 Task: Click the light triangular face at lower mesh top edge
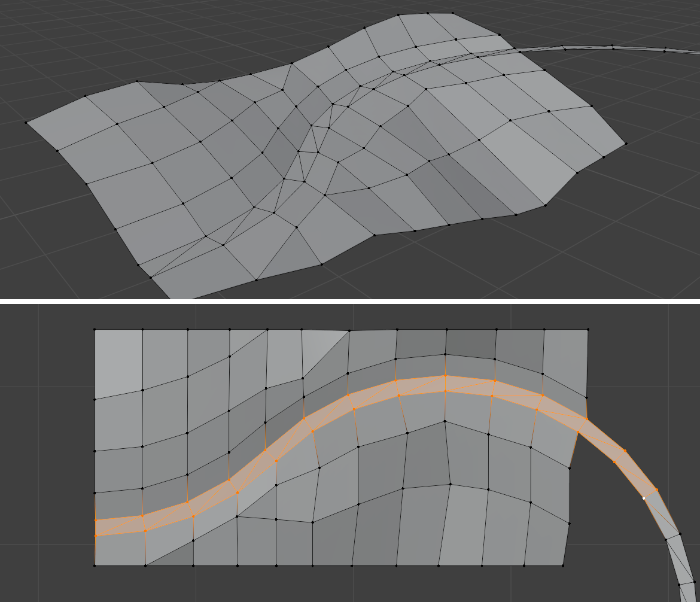pos(317,346)
